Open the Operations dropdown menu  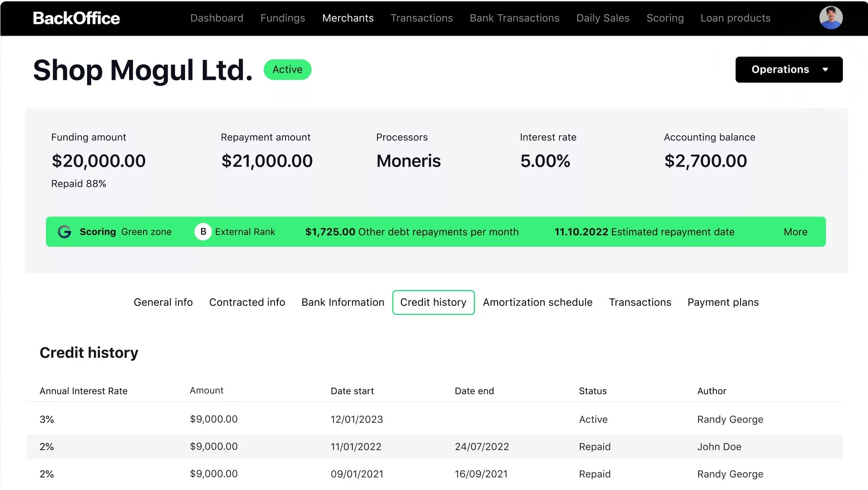(789, 69)
